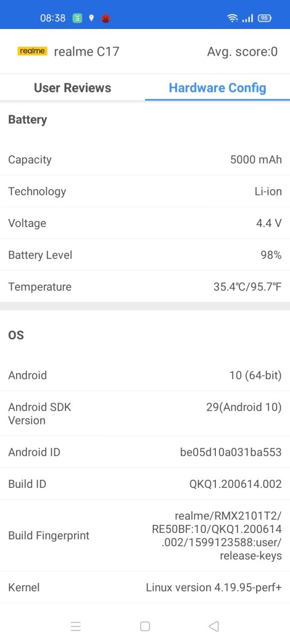Tap the red bug notification icon

pyautogui.click(x=106, y=18)
